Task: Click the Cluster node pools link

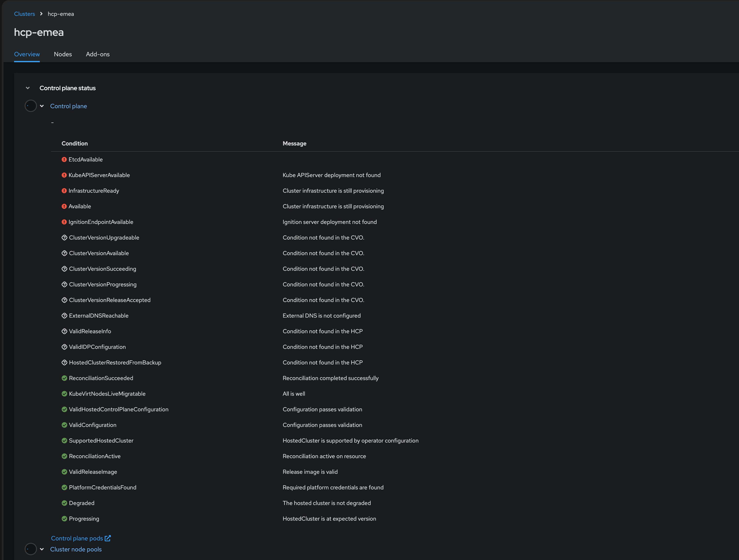Action: point(76,549)
